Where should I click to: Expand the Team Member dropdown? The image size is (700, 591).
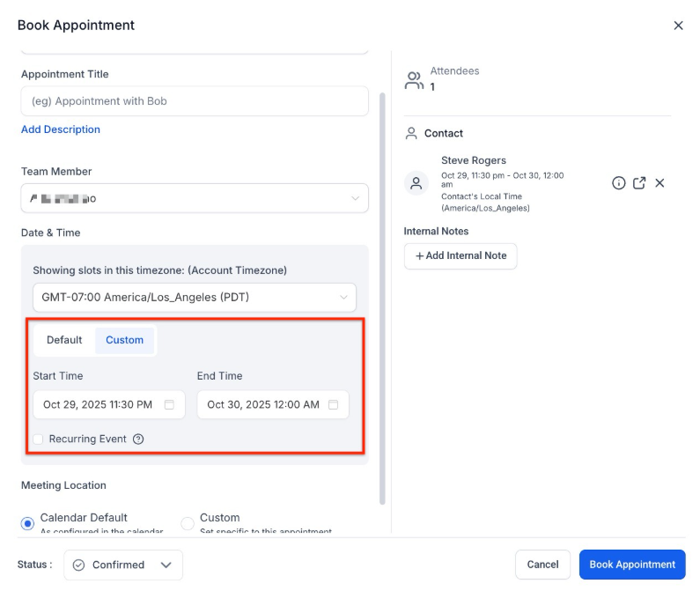coord(195,198)
